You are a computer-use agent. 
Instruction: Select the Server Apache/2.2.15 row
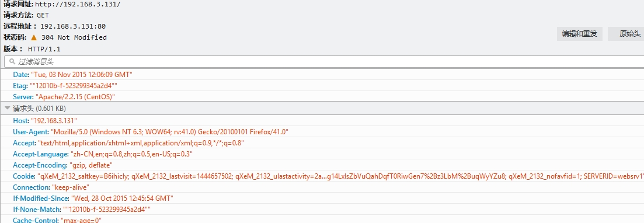(x=322, y=97)
